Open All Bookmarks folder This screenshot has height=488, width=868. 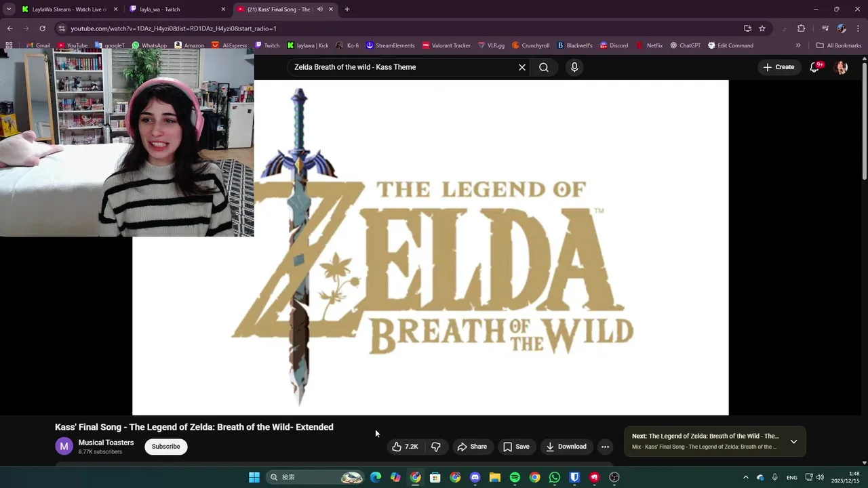839,45
